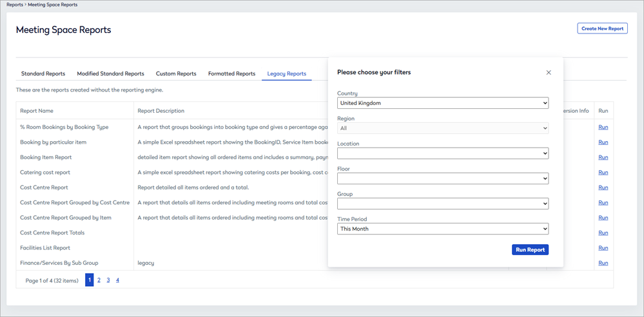The image size is (644, 317).
Task: Click the Create New Report button
Action: tap(602, 28)
